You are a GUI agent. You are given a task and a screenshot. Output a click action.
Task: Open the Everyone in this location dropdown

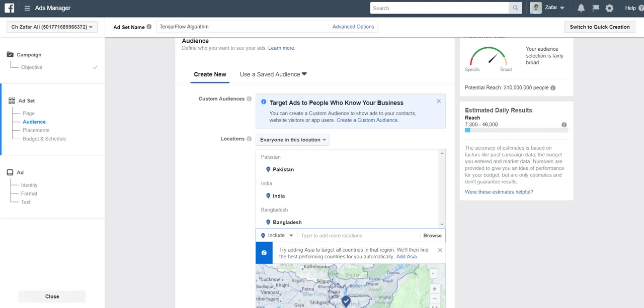tap(292, 140)
